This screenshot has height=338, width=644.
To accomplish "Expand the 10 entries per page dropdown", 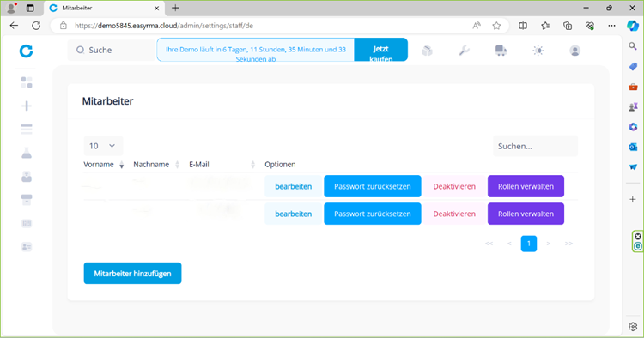I will click(103, 146).
